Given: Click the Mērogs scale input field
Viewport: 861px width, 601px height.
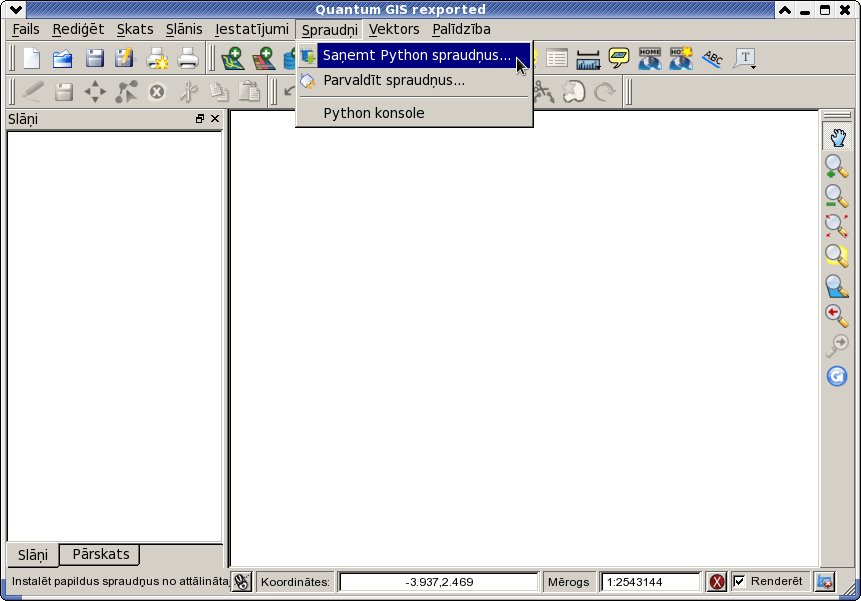Looking at the screenshot, I should click(651, 582).
